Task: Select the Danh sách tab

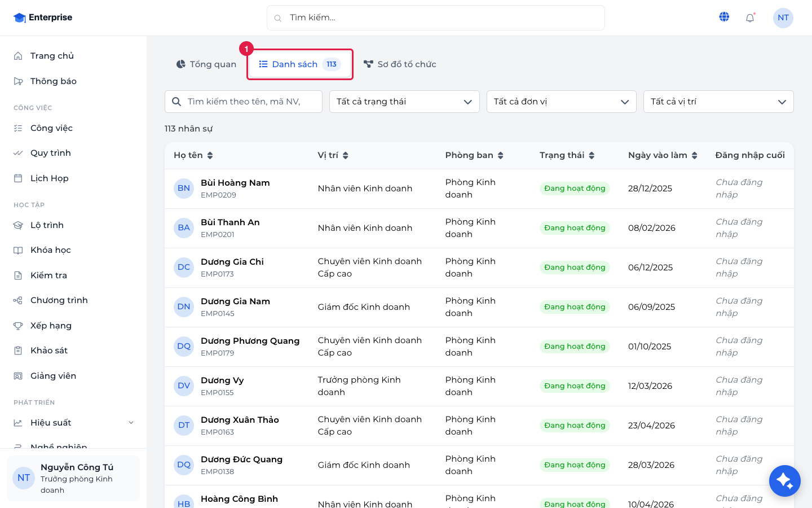Action: point(300,64)
